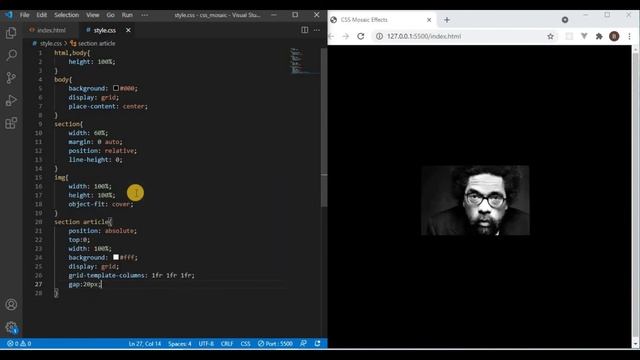This screenshot has height=360, width=640.
Task: Open the Go menu
Action: click(x=111, y=15)
